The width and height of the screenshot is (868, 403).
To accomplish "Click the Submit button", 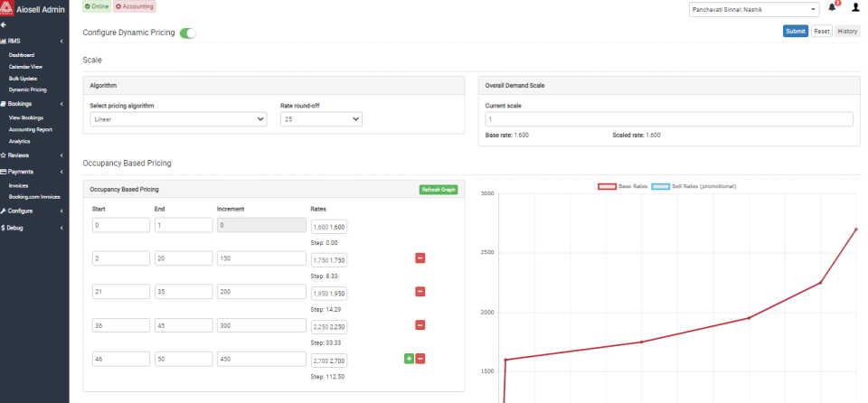I will [796, 31].
